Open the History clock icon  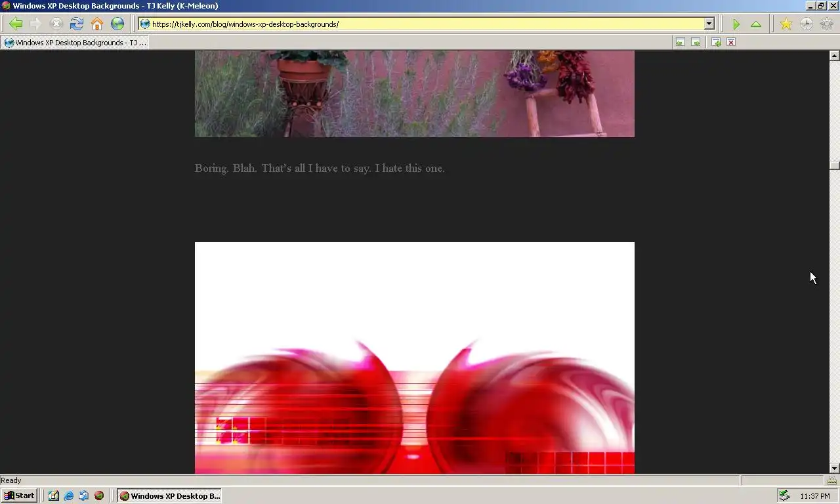[x=806, y=24]
